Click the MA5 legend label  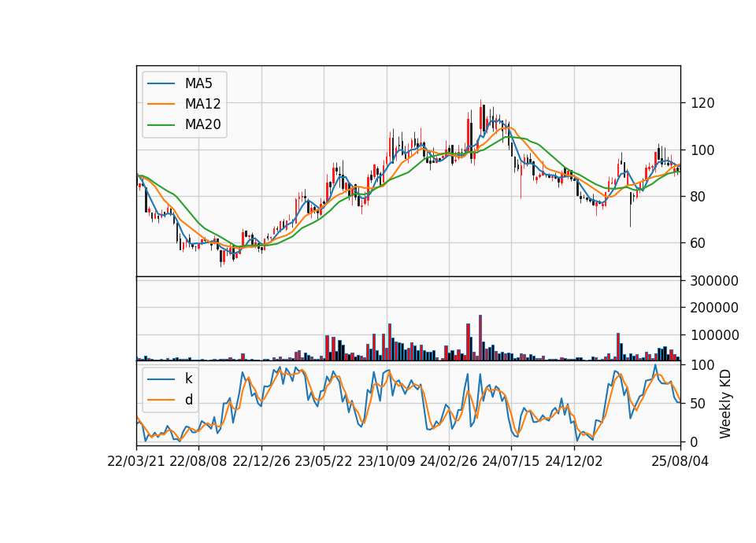point(198,83)
